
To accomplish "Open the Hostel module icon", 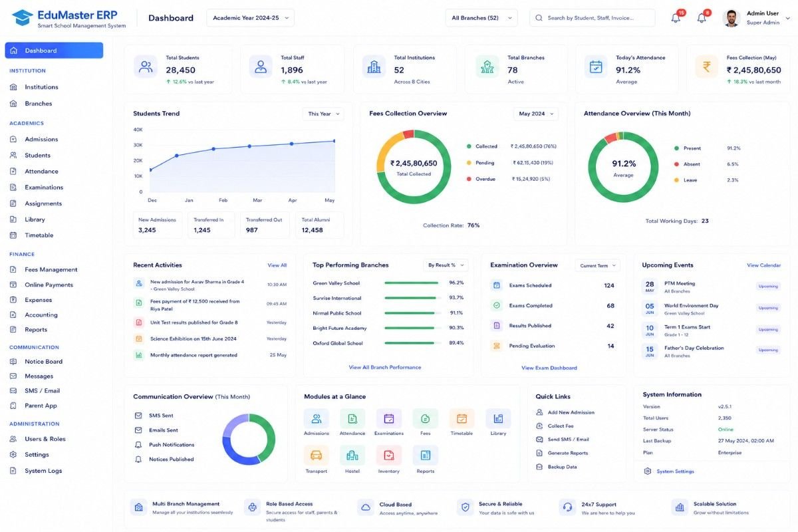I will click(x=352, y=456).
